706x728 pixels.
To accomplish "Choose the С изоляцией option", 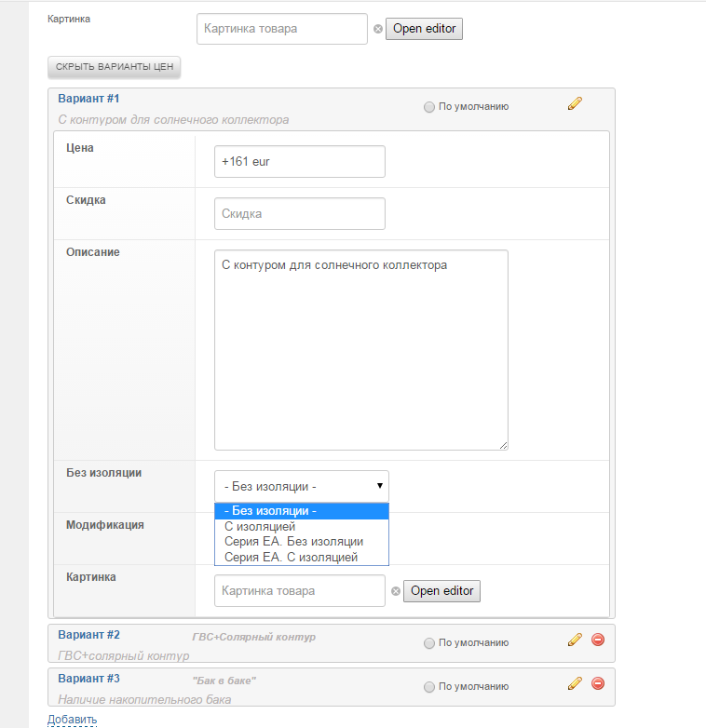I will (260, 526).
